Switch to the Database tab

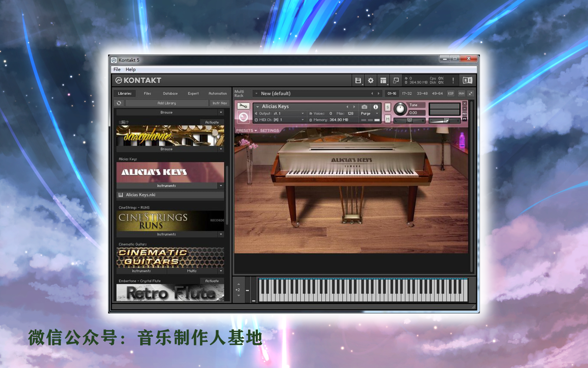coord(170,93)
